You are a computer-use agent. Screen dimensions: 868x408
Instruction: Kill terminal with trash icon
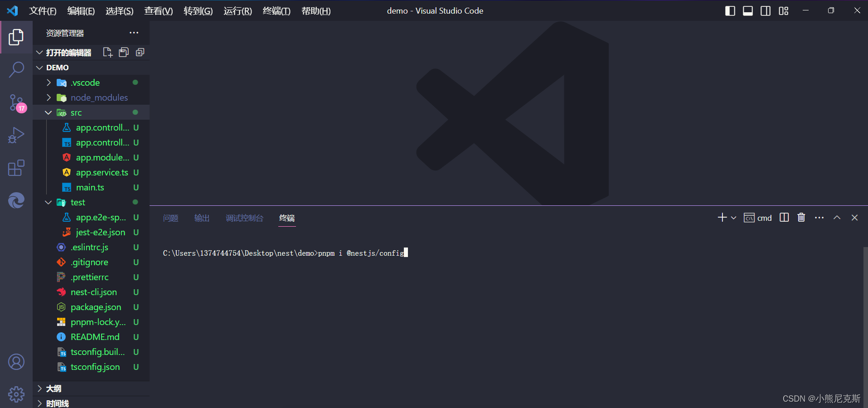coord(801,218)
